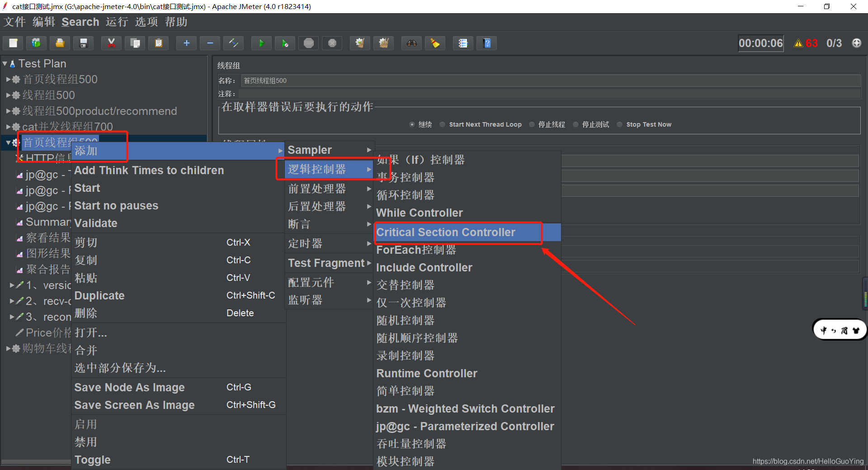Open the Search menu in the menu bar
This screenshot has width=868, height=470.
[x=80, y=22]
